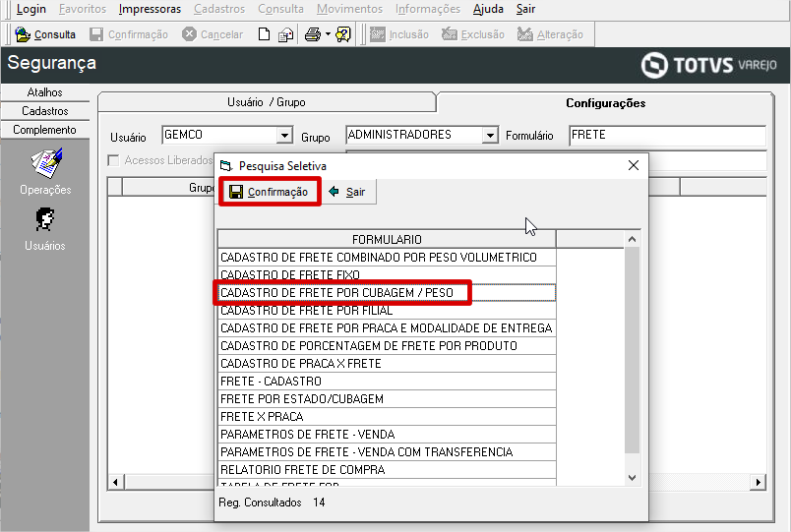Click the printer icon
791x532 pixels.
313,34
